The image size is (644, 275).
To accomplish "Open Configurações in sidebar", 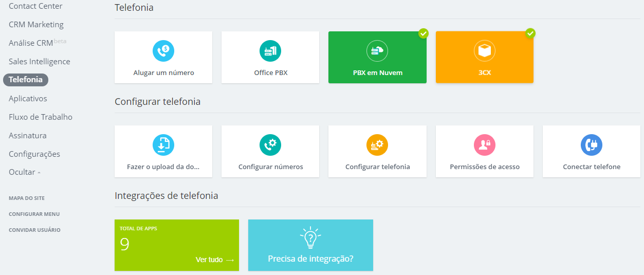I will tap(34, 154).
